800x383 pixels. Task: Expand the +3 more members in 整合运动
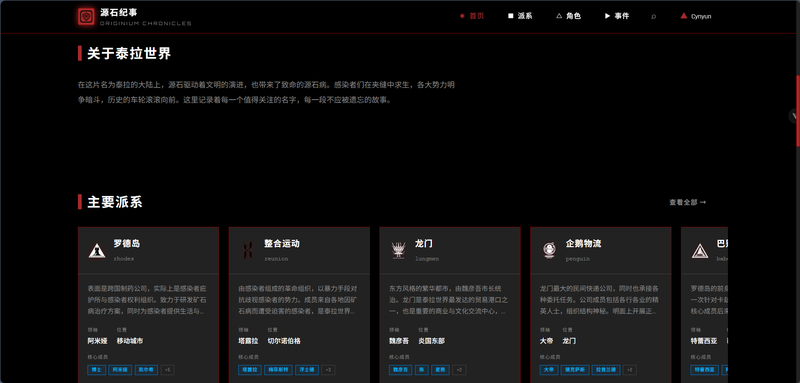(328, 370)
